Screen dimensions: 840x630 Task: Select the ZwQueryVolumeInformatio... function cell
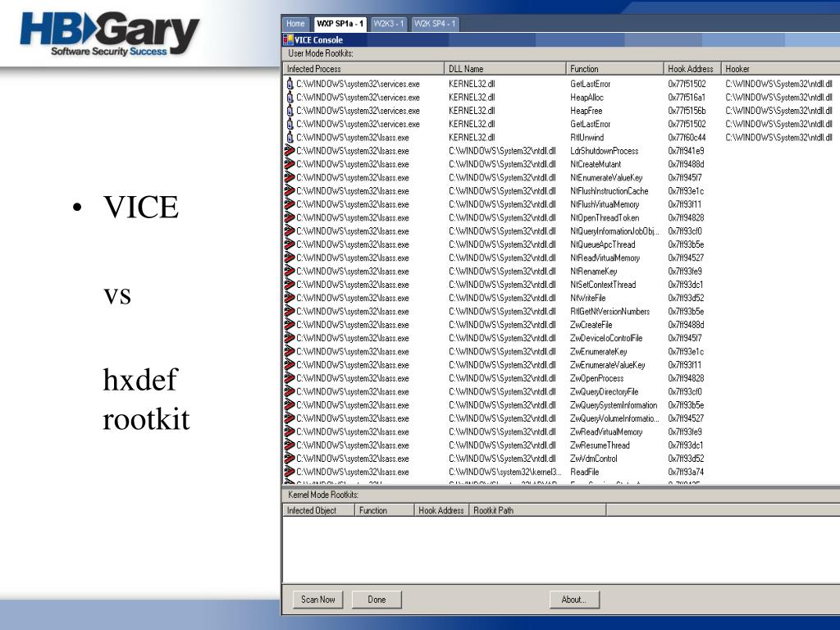pos(614,419)
